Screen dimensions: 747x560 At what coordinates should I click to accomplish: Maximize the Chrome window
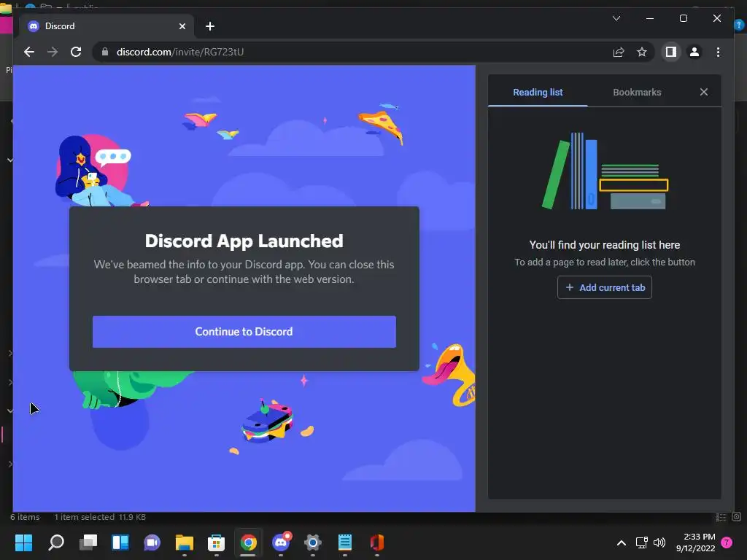(x=683, y=18)
